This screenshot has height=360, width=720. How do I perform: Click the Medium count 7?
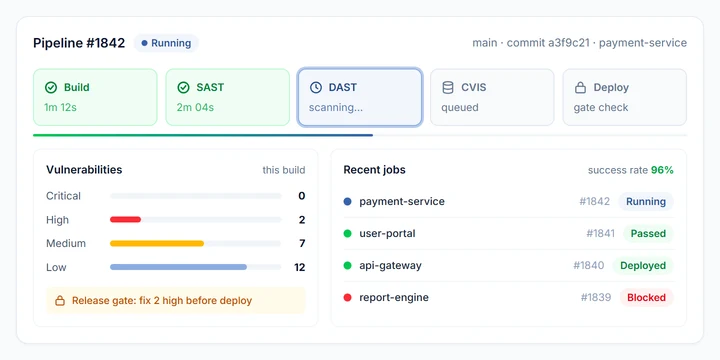(302, 243)
